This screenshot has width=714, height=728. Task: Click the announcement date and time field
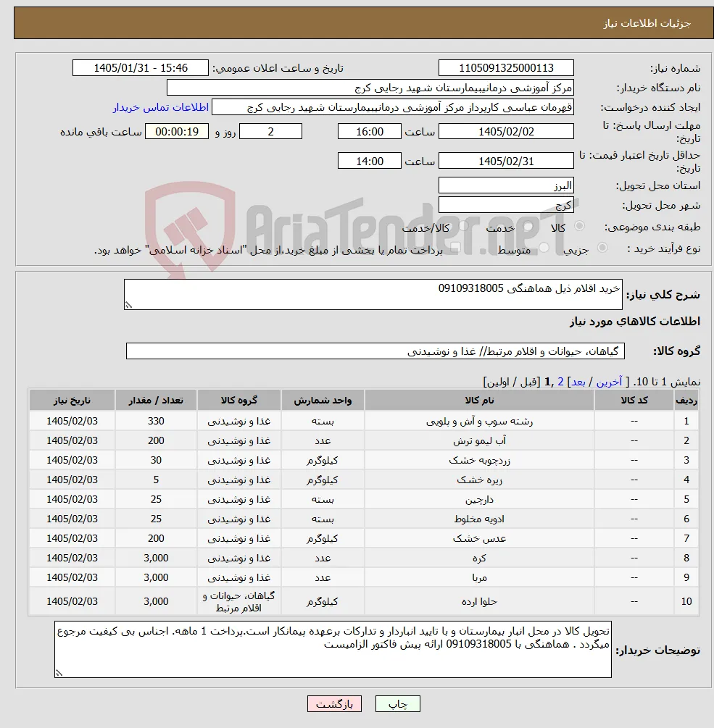[x=141, y=68]
